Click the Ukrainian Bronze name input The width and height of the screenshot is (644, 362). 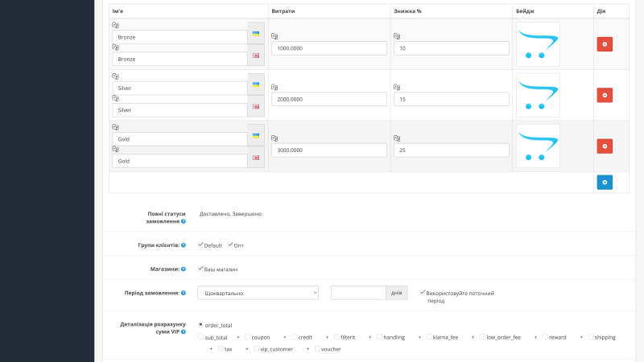[180, 37]
